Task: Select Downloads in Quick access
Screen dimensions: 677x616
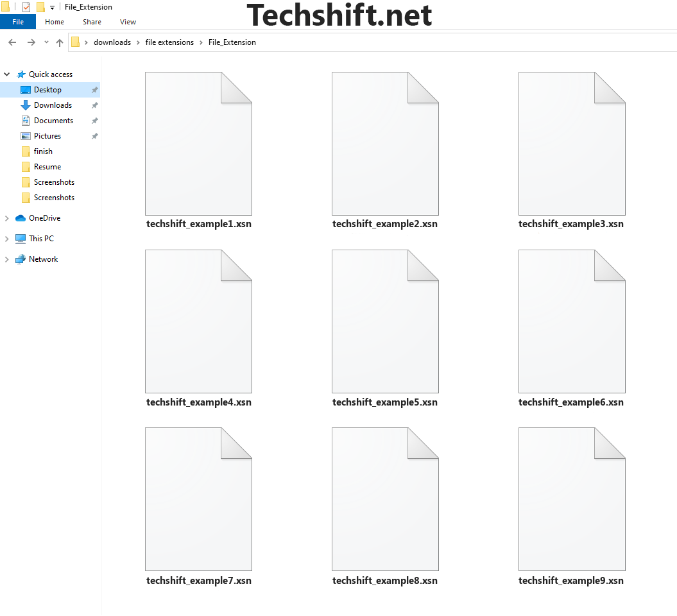Action: (x=53, y=105)
